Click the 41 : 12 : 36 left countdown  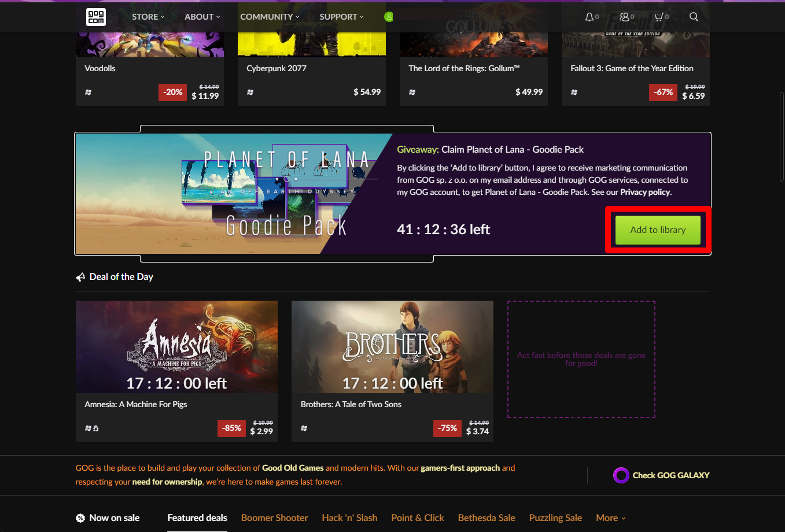click(x=444, y=230)
